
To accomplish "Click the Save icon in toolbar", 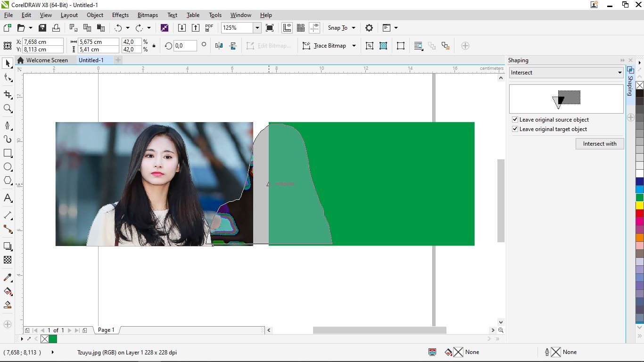I will click(x=42, y=28).
